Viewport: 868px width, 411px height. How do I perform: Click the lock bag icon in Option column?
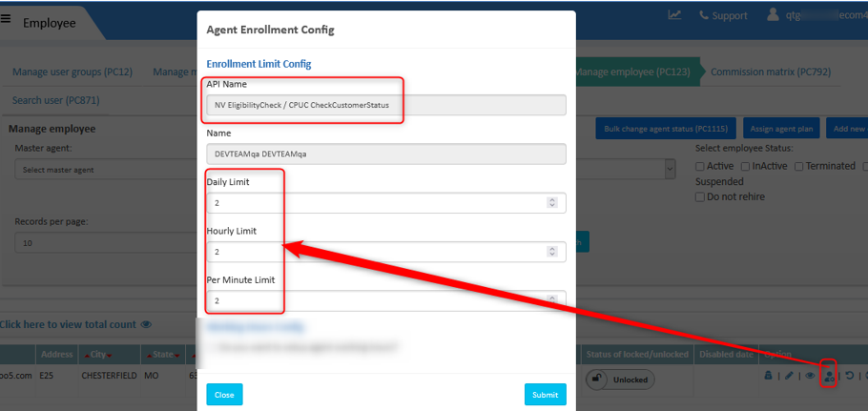pos(768,376)
